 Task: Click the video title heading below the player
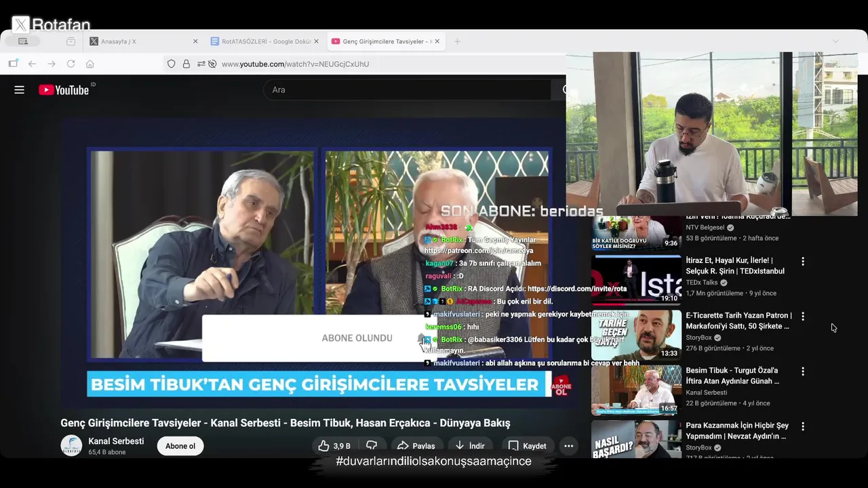(285, 423)
